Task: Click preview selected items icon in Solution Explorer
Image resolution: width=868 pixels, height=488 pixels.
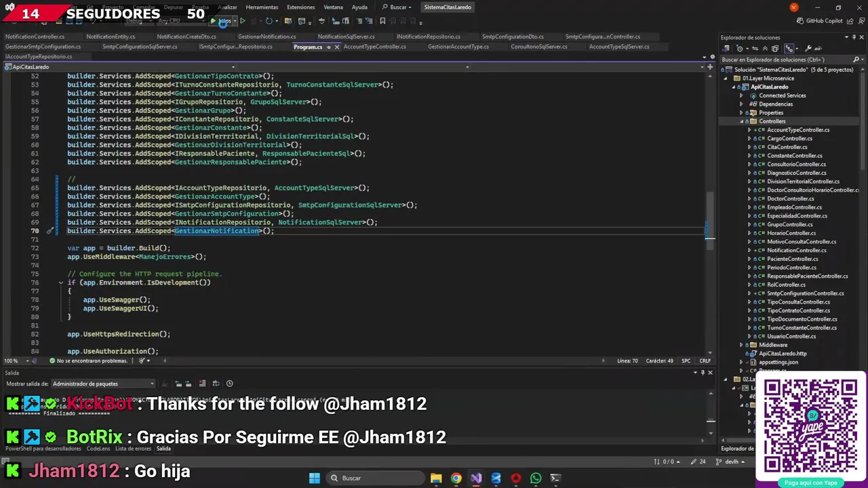Action: click(818, 49)
